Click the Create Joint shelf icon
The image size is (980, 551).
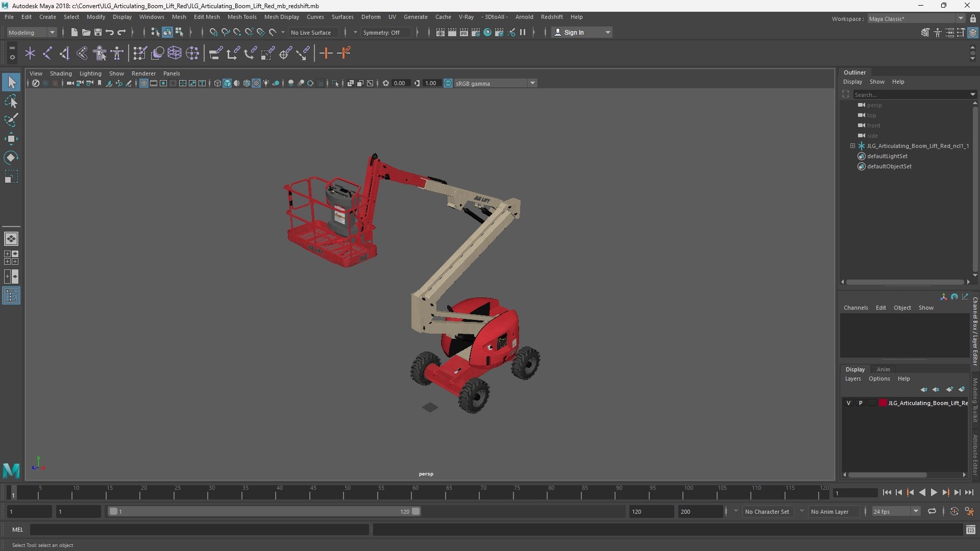point(47,53)
